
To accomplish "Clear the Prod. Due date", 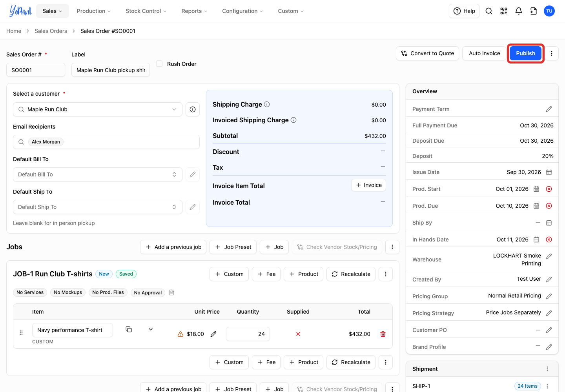I will (x=549, y=206).
